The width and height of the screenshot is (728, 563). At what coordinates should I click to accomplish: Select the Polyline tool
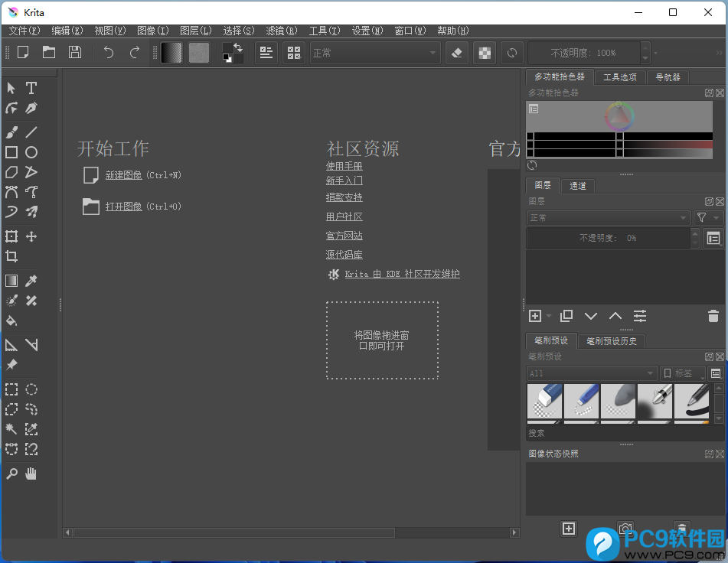(31, 172)
